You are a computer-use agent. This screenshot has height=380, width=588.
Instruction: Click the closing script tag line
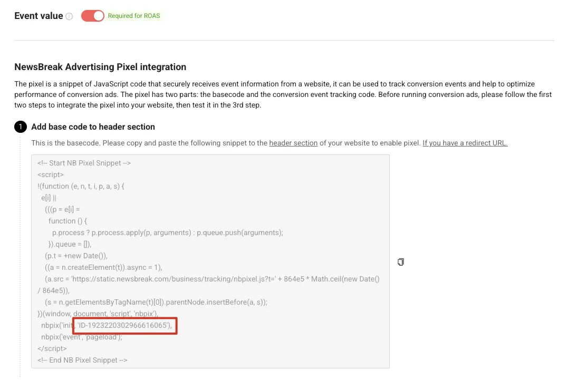click(x=52, y=349)
